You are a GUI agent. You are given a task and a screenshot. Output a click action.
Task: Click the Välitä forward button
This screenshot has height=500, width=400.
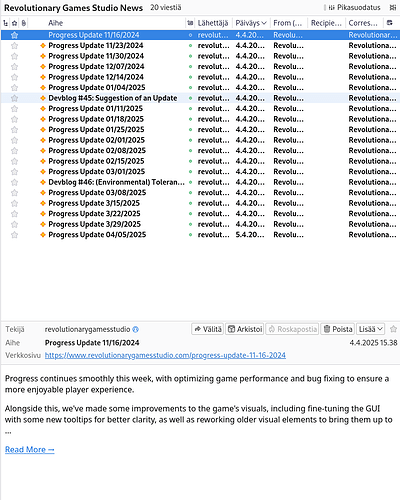(x=208, y=329)
